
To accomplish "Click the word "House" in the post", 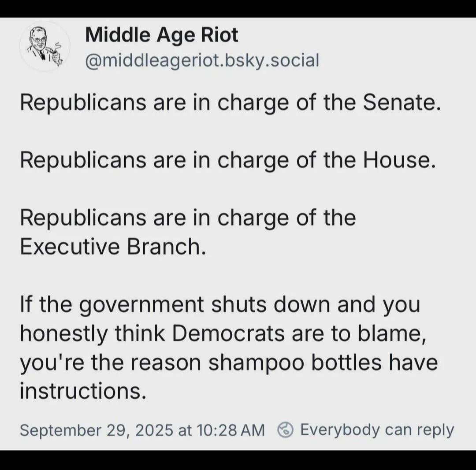I will click(395, 160).
